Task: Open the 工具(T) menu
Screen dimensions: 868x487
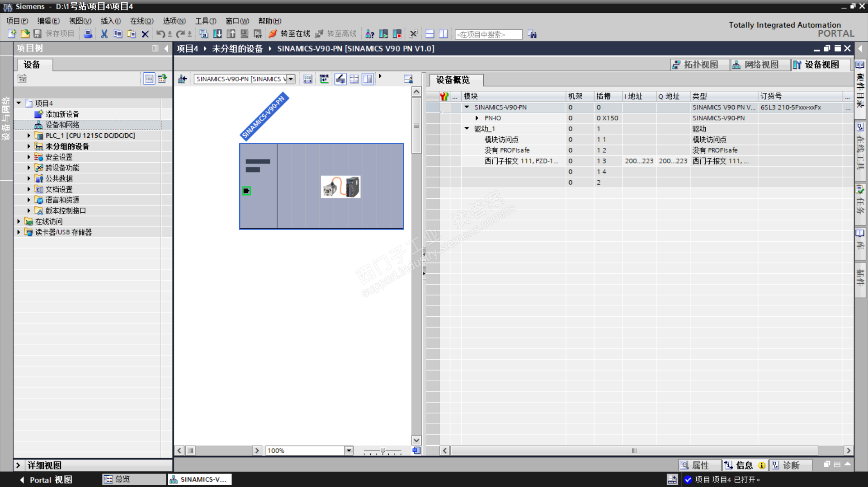Action: tap(206, 21)
